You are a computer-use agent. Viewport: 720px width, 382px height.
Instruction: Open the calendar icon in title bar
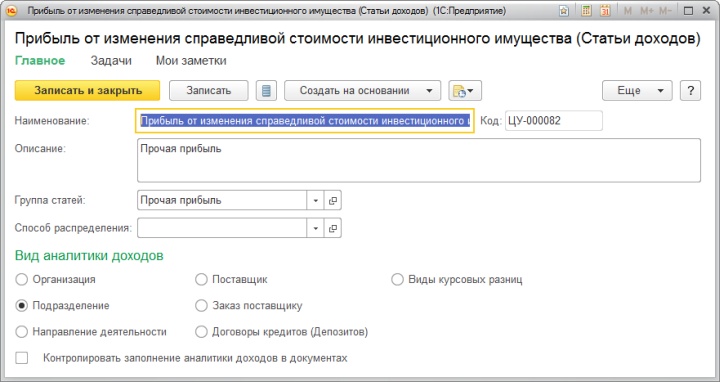605,11
